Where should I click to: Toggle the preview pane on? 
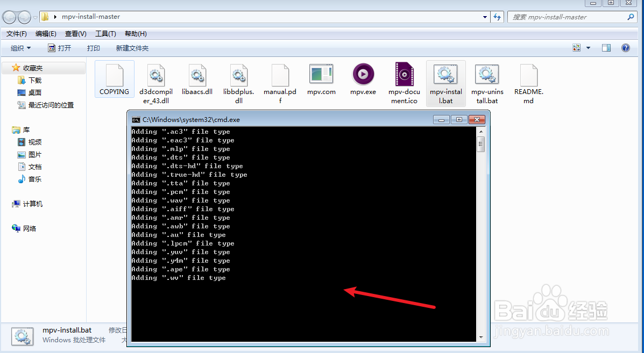606,48
